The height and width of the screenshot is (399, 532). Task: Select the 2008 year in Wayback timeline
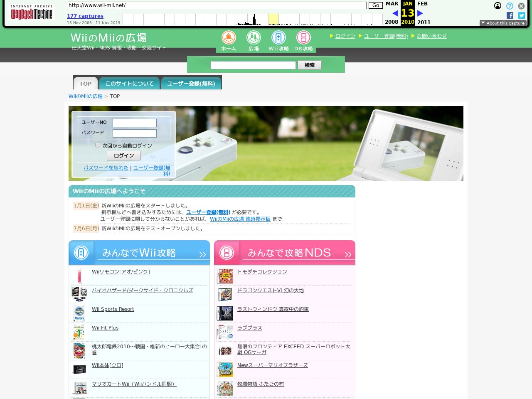[392, 22]
